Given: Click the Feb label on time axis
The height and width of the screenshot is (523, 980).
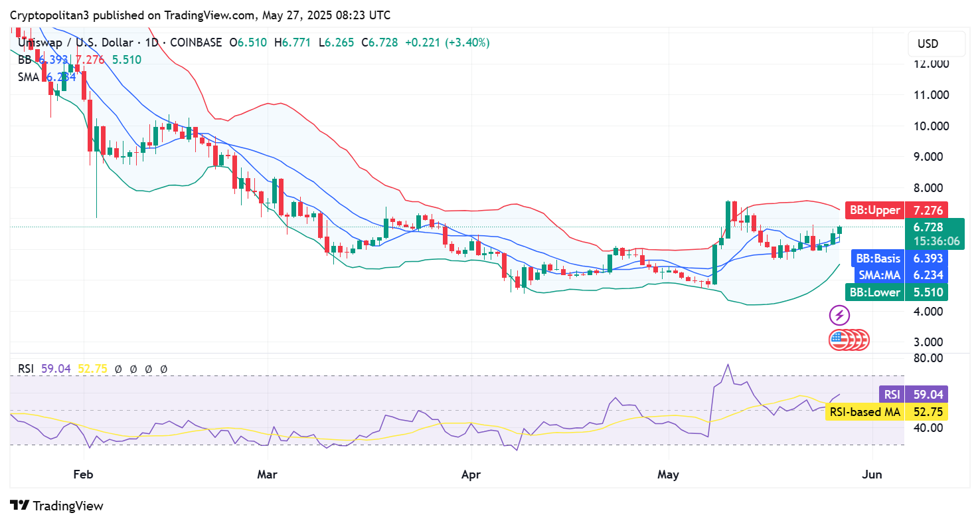Looking at the screenshot, I should [82, 474].
